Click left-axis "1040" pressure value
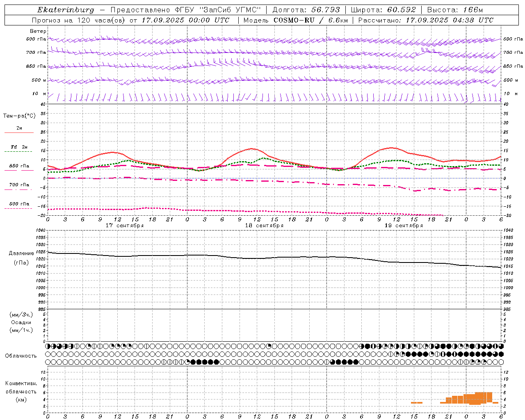Screen dimensions: 525x420 (41, 231)
